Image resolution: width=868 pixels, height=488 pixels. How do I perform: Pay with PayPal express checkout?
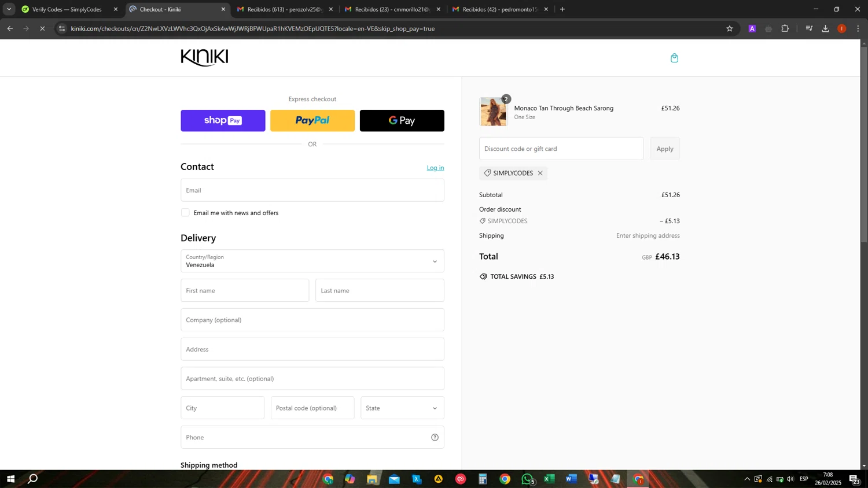[312, 121]
